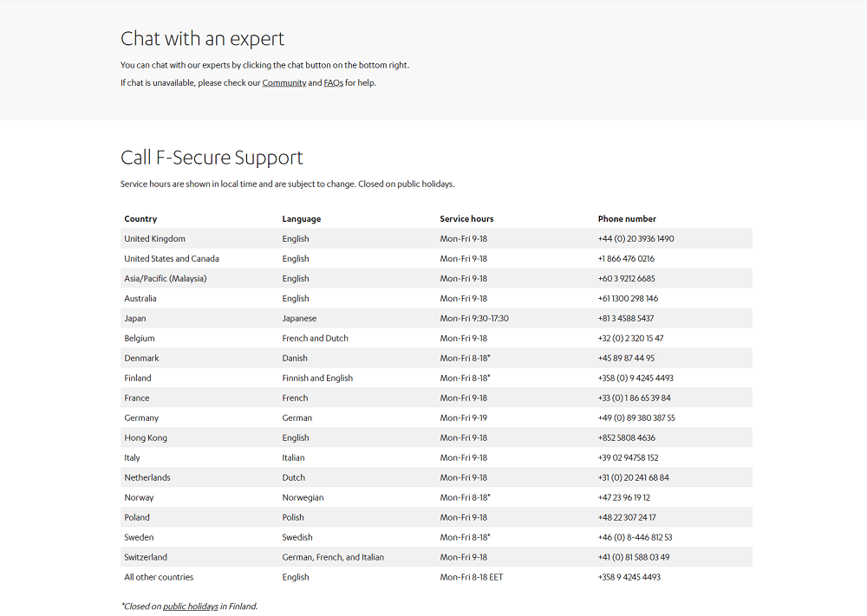
Task: Click the Service hours column header
Action: click(x=466, y=219)
